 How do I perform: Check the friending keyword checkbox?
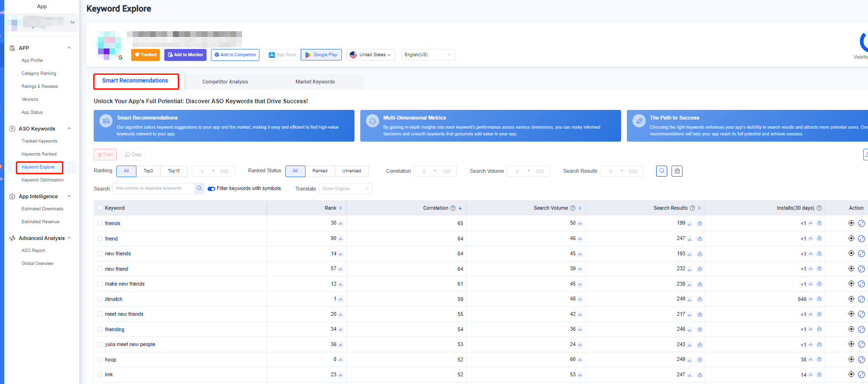pos(99,329)
